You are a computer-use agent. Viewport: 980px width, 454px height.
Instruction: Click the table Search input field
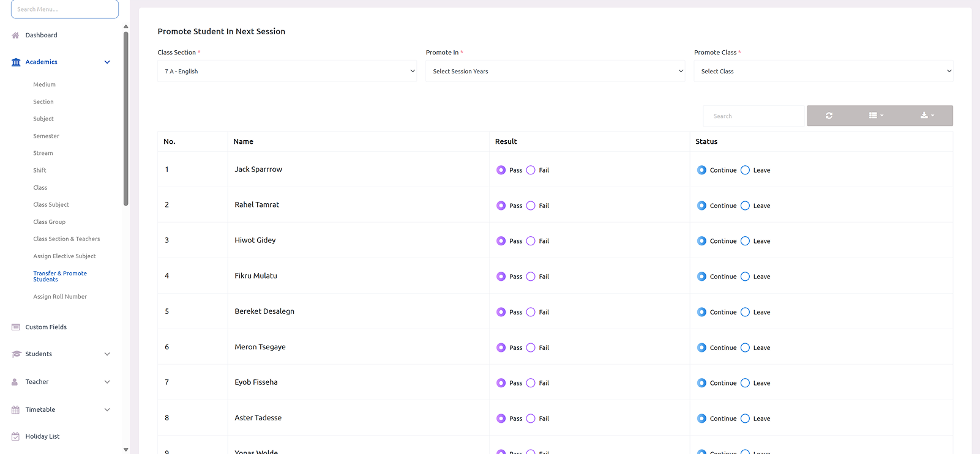[754, 116]
